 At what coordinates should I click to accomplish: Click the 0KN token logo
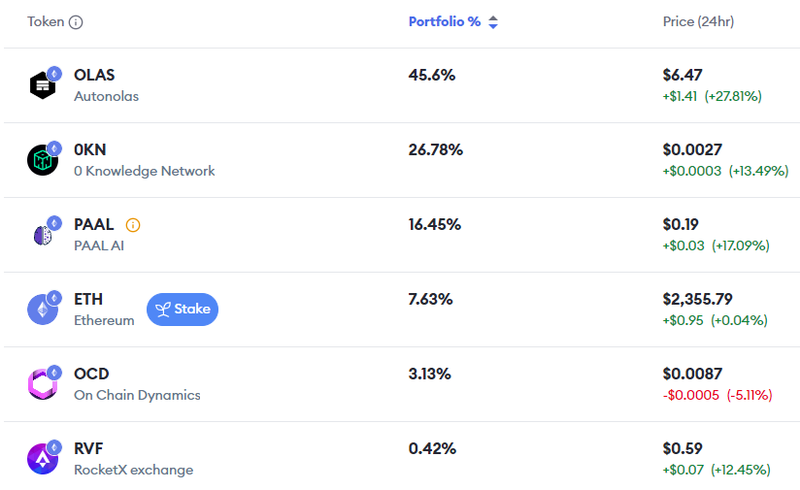[43, 160]
